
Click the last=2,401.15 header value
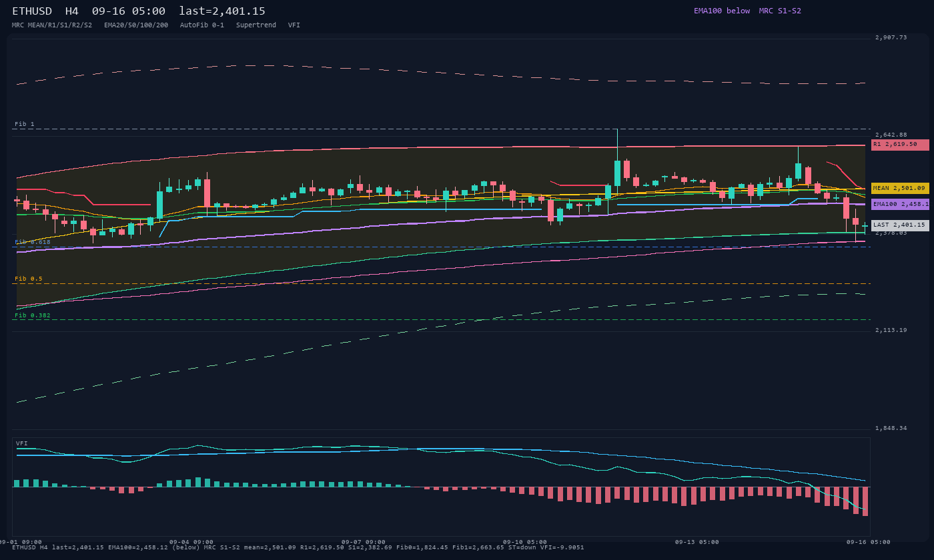tap(222, 11)
